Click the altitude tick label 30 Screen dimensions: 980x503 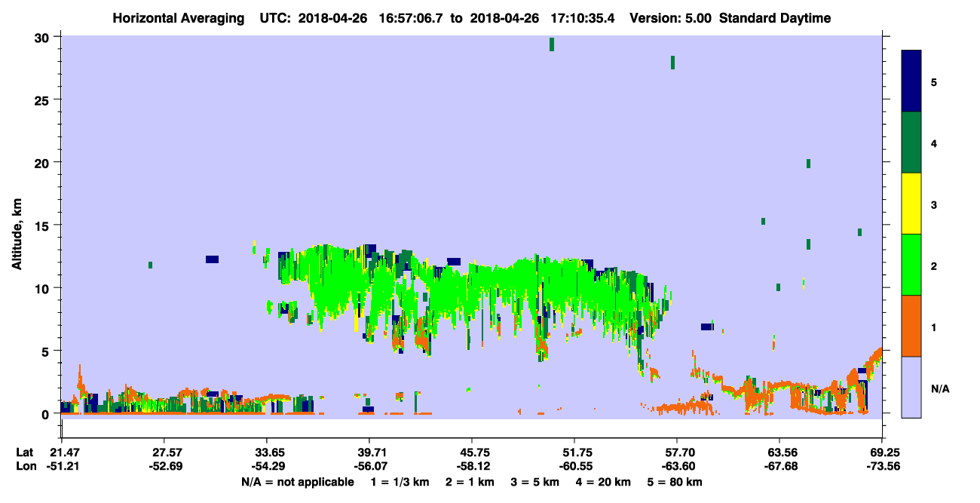pos(43,38)
